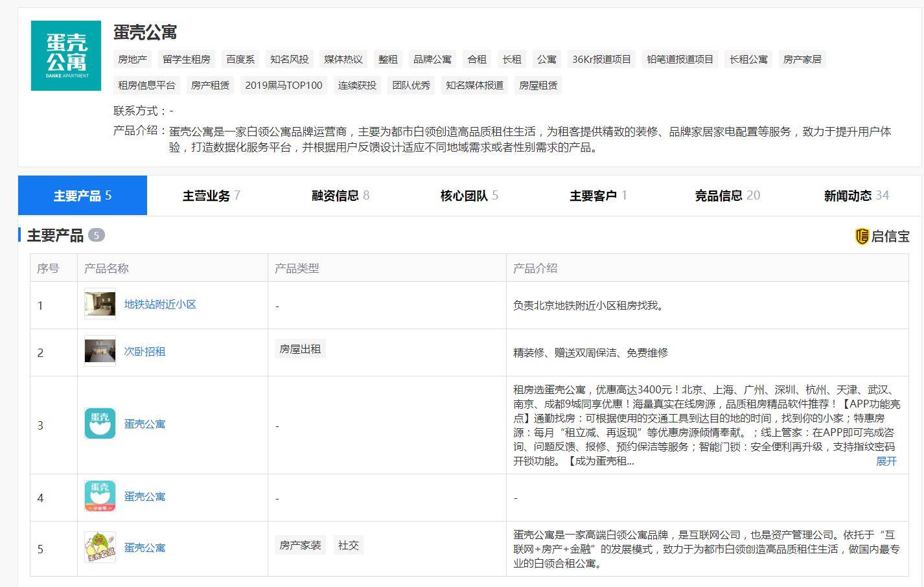Click the 房屋租赁 tag
Screen dimensions: 924x587
(x=538, y=85)
